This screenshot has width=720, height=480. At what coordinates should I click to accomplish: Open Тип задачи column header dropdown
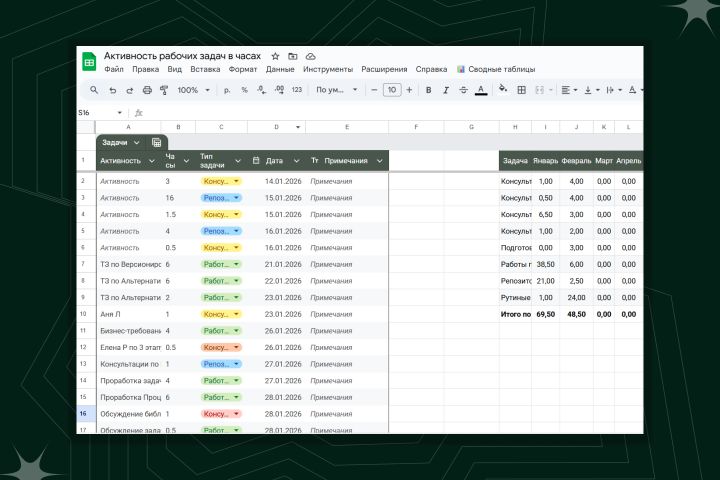(x=238, y=161)
